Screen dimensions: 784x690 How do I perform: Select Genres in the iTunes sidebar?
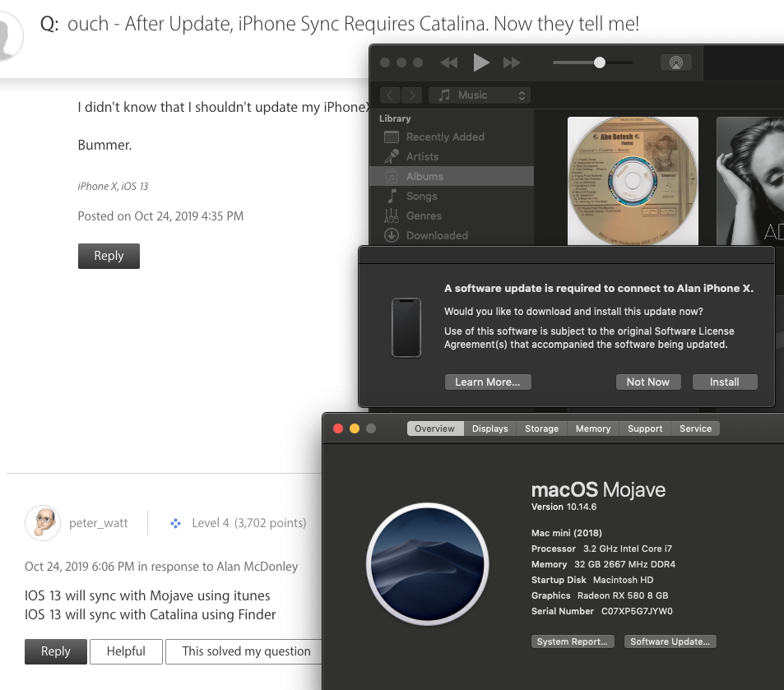(452, 215)
